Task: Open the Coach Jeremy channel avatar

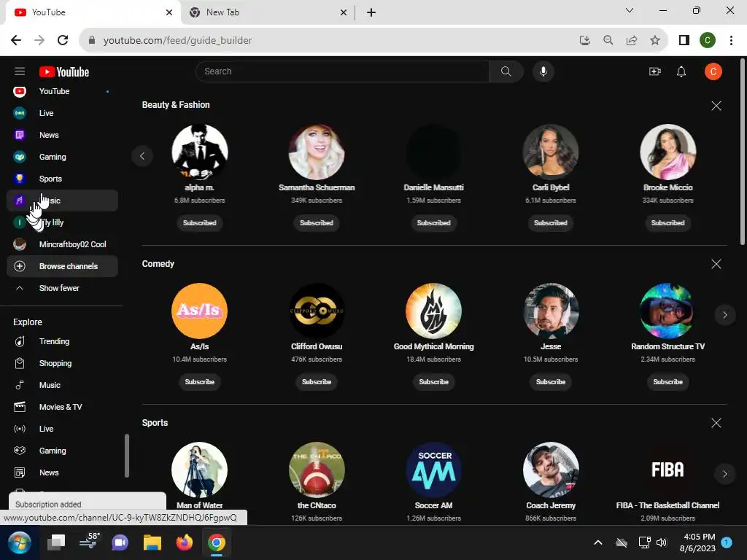Action: [x=551, y=470]
